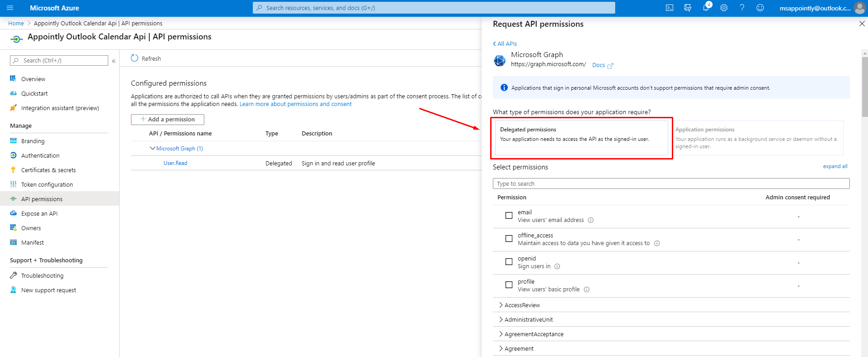
Task: Go back to All APIs
Action: point(505,43)
